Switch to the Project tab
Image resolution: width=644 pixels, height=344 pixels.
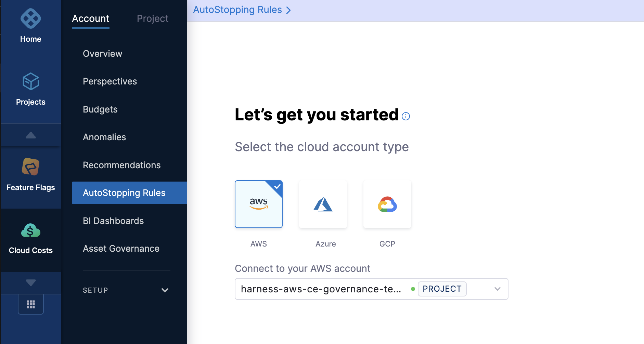point(153,18)
